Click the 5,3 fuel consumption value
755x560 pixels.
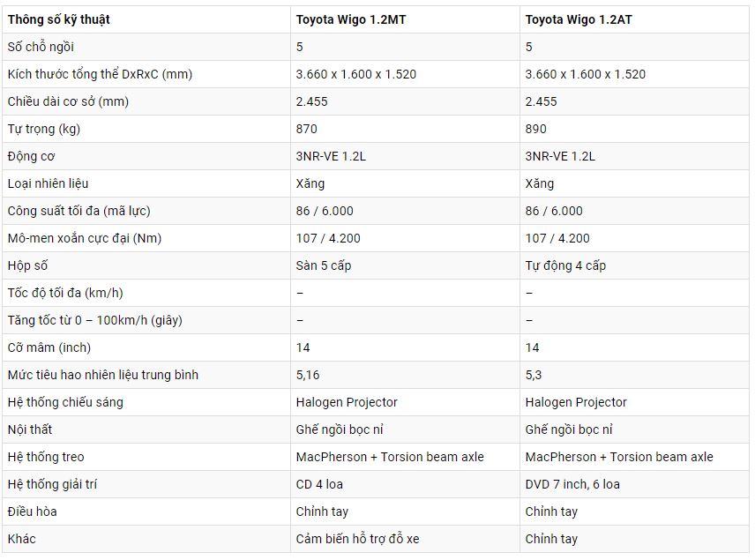point(534,375)
